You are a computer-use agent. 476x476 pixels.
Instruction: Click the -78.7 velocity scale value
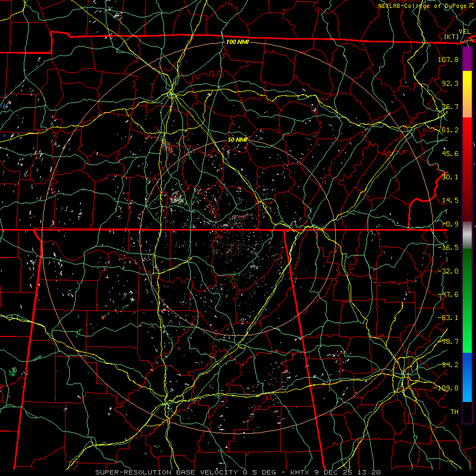tap(448, 342)
